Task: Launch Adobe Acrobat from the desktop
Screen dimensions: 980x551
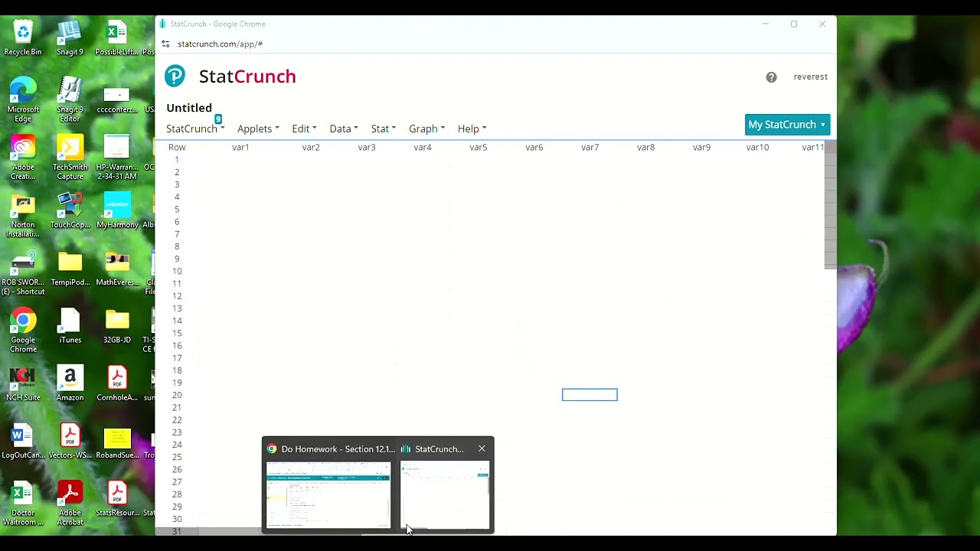Action: point(70,504)
